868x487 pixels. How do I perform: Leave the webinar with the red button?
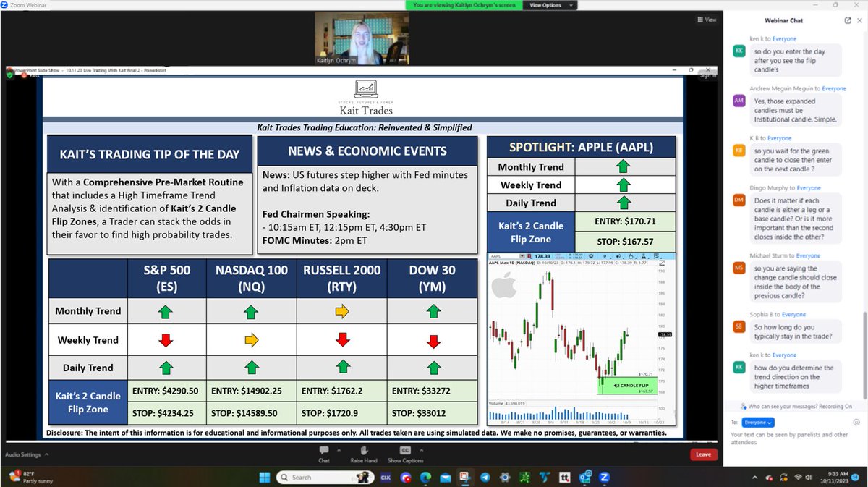click(x=703, y=454)
